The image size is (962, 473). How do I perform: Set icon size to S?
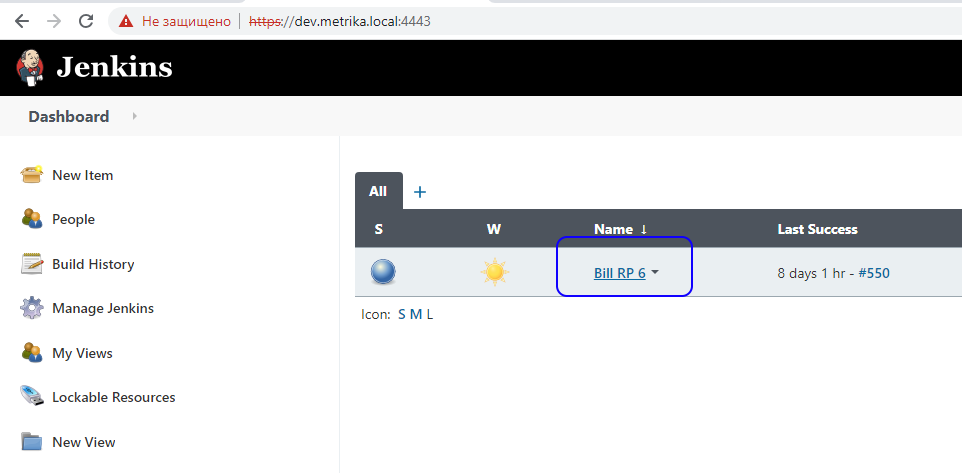tap(402, 315)
